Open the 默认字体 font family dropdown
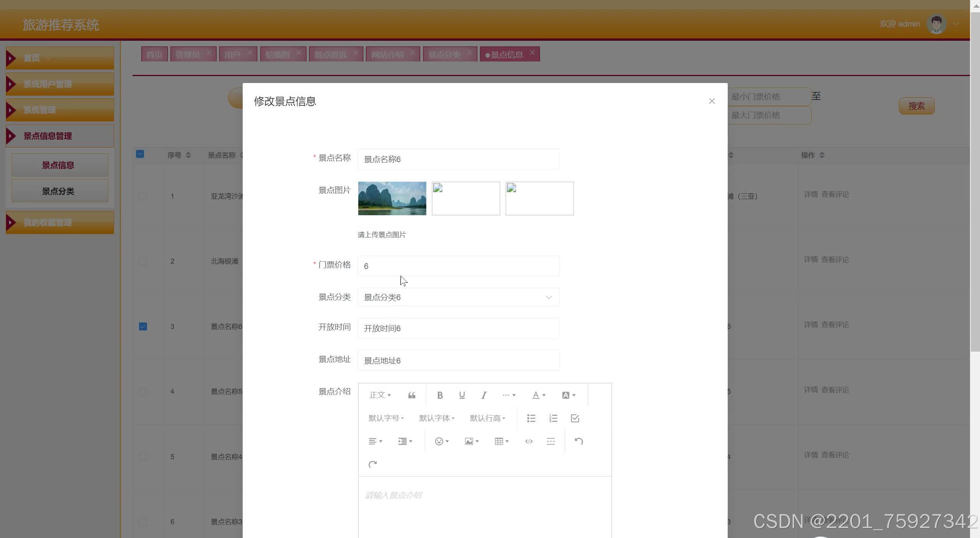This screenshot has width=980, height=538. pos(437,418)
